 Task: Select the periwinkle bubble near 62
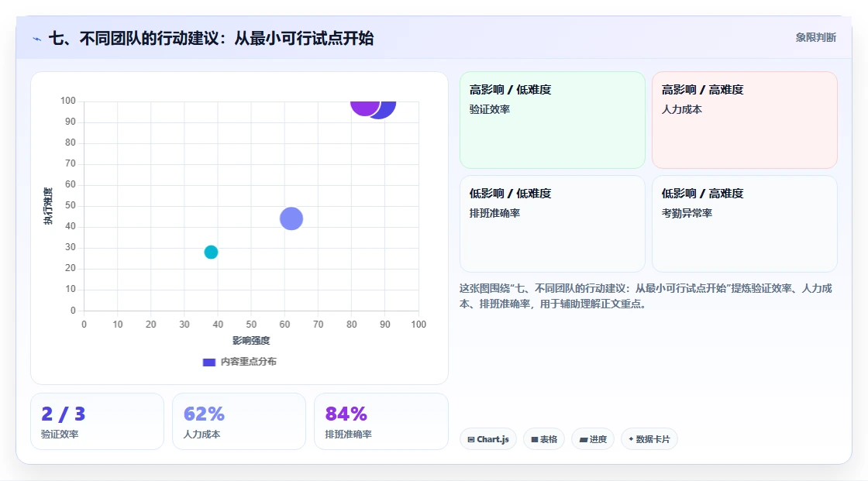click(x=291, y=218)
